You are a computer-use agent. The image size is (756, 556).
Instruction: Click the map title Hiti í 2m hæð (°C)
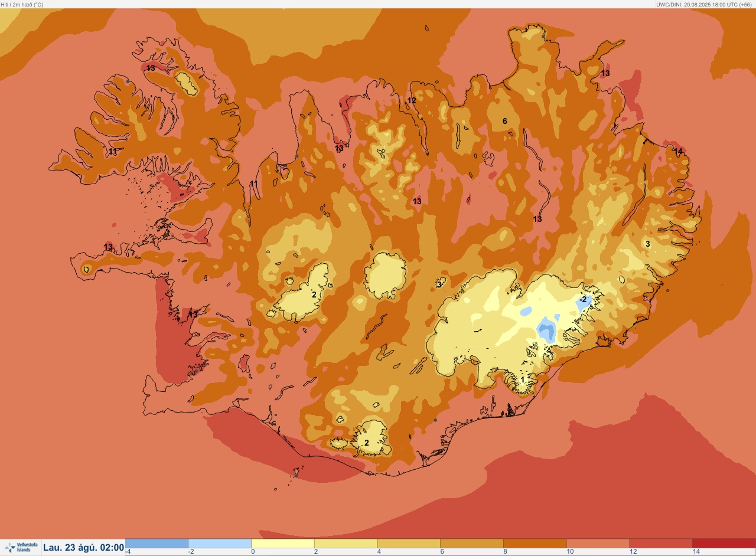(x=22, y=4)
